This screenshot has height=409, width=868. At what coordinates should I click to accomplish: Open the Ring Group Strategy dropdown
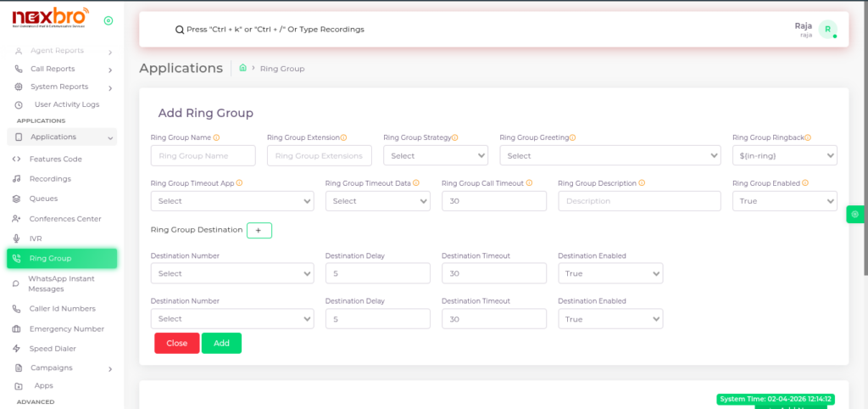click(x=436, y=155)
